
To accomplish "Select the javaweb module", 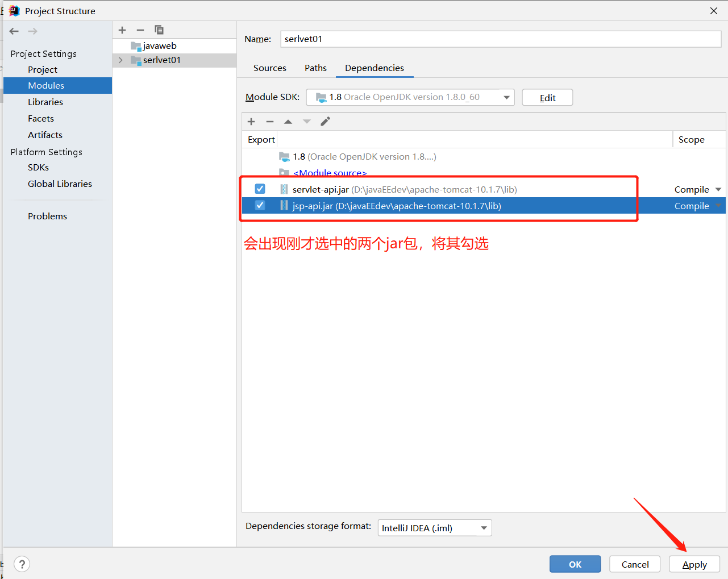I will pyautogui.click(x=174, y=46).
